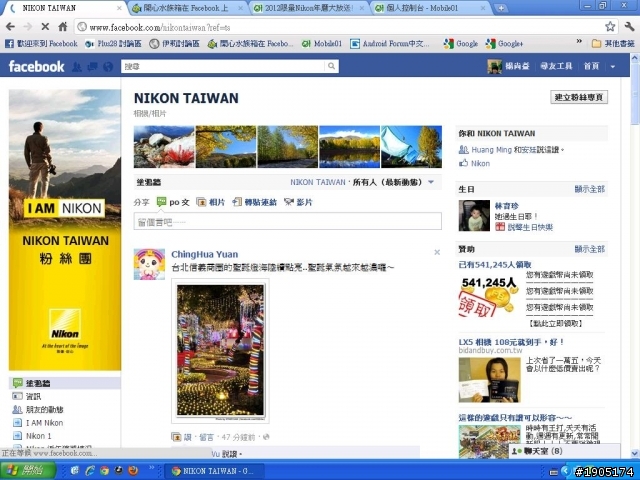Open the Mobile01 bookmark
The width and height of the screenshot is (640, 480).
pyautogui.click(x=322, y=43)
